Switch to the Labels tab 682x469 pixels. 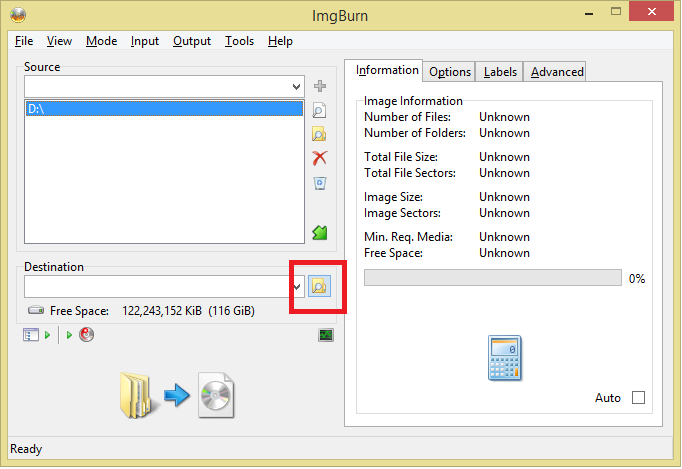[500, 72]
